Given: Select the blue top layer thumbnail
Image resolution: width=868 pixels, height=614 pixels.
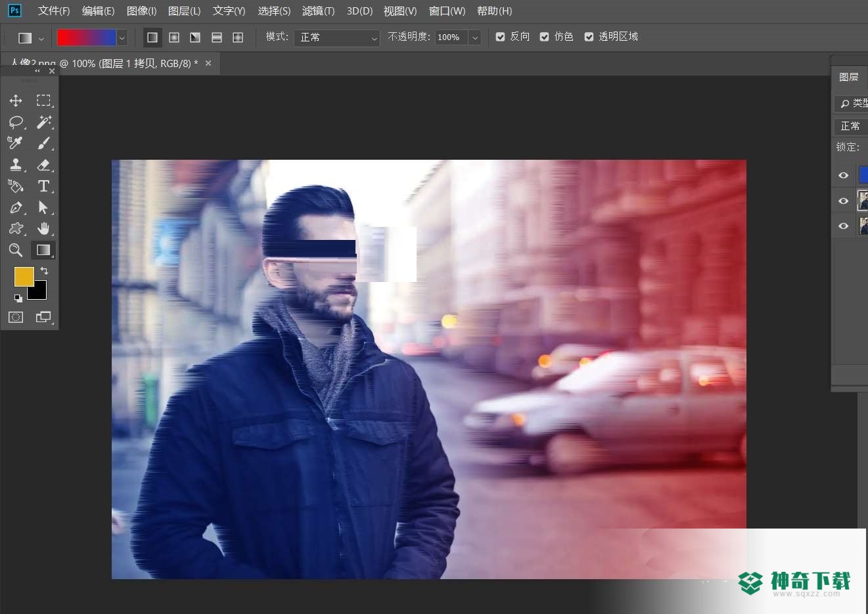Looking at the screenshot, I should point(863,175).
